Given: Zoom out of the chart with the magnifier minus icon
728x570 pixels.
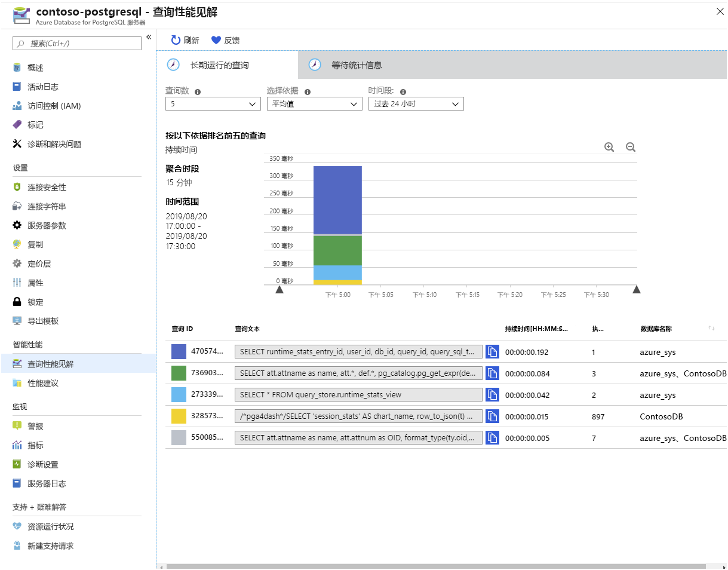Looking at the screenshot, I should 630,147.
